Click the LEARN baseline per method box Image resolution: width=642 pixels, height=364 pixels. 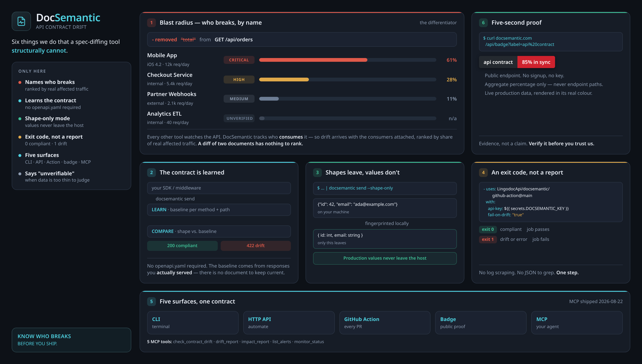[219, 210]
